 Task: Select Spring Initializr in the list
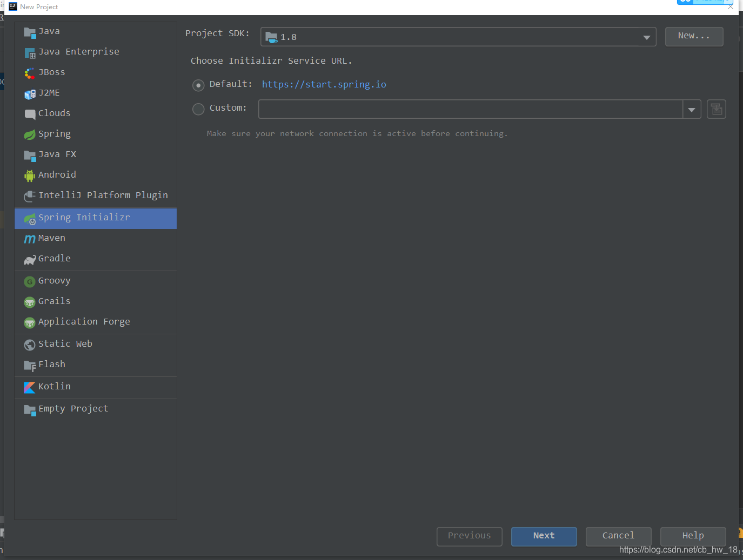pos(96,218)
